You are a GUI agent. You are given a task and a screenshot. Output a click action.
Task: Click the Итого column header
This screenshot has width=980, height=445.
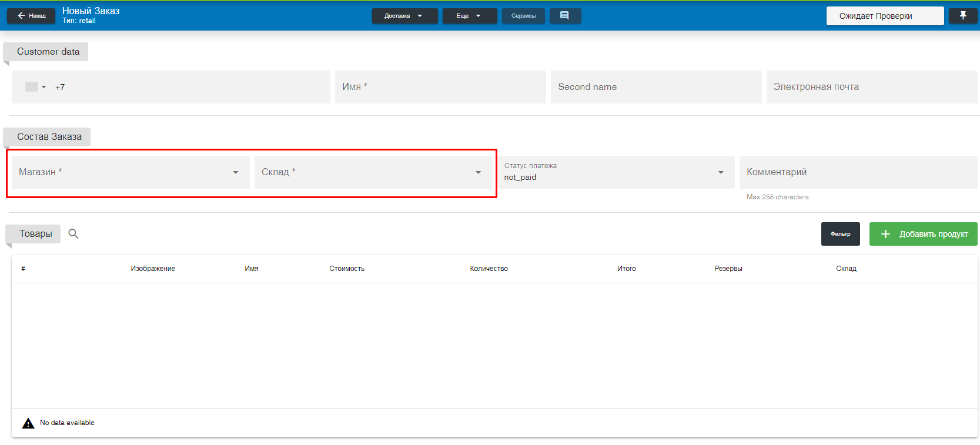[627, 269]
